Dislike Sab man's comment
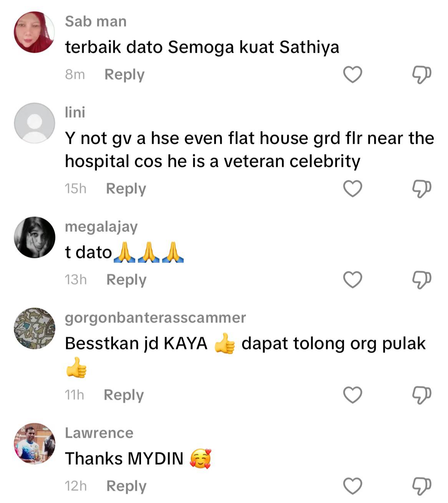 coord(421,75)
